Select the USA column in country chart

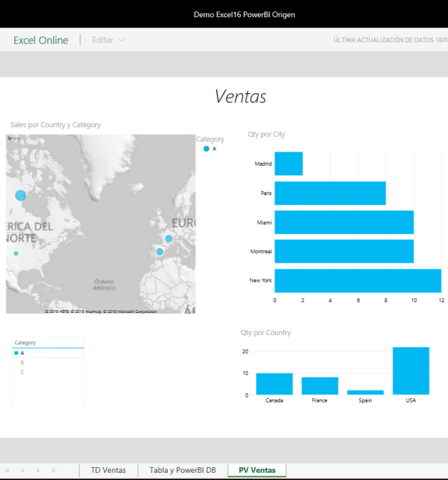click(411, 371)
